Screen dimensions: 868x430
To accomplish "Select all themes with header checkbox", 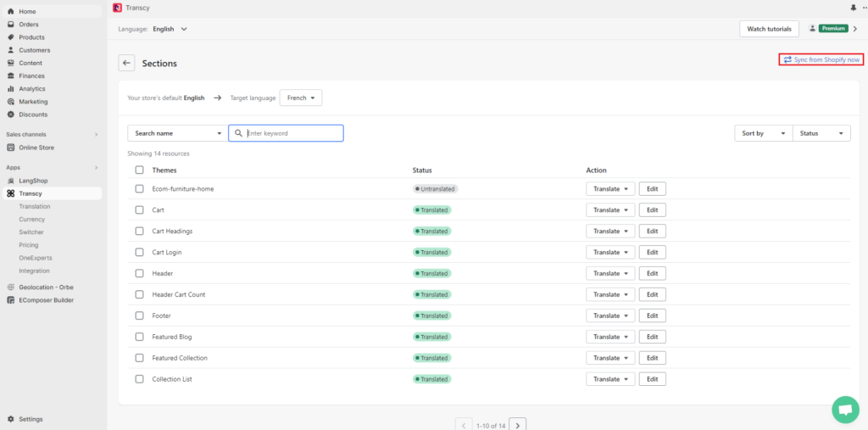I will tap(140, 170).
